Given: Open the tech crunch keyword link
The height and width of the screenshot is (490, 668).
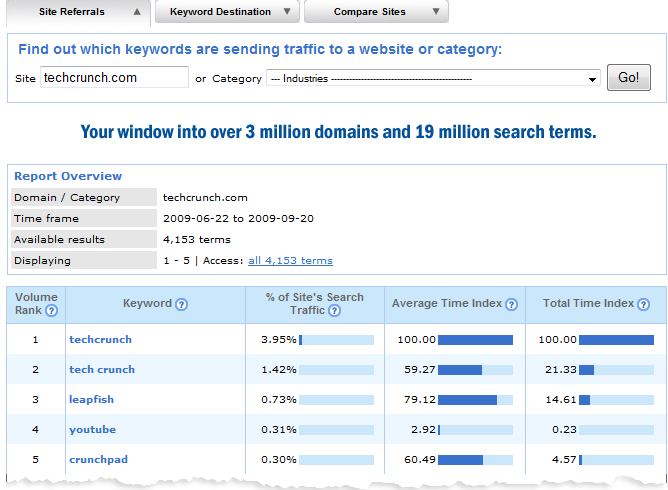Looking at the screenshot, I should (102, 369).
